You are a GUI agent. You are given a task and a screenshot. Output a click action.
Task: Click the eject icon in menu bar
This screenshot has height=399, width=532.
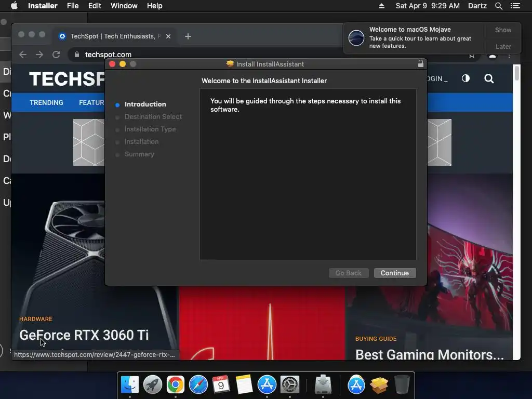pyautogui.click(x=381, y=6)
